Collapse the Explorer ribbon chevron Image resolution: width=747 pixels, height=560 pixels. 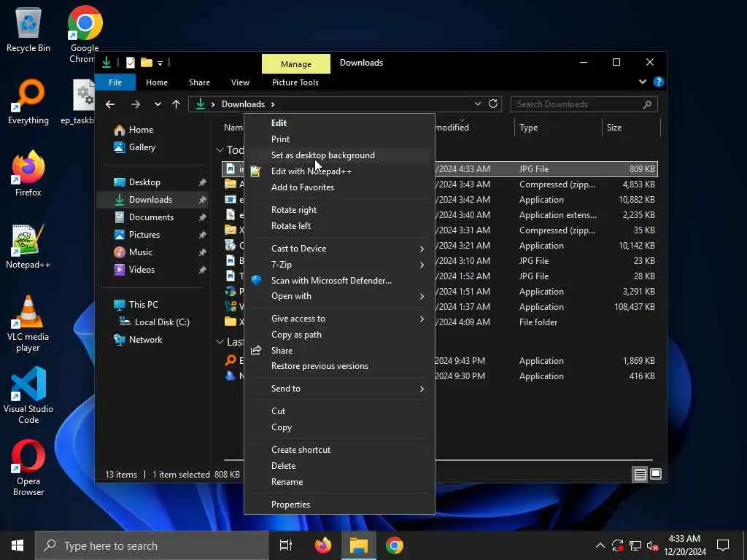[642, 82]
